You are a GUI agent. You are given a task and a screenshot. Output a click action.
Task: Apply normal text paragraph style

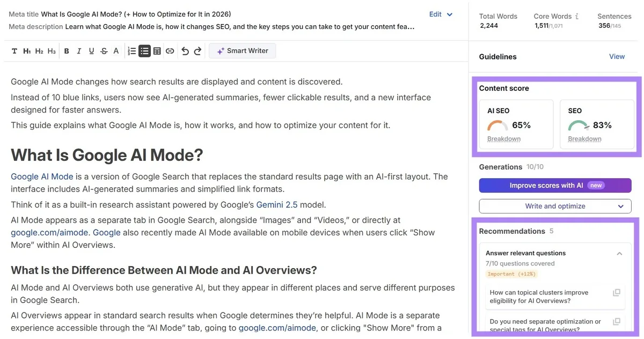tap(14, 51)
